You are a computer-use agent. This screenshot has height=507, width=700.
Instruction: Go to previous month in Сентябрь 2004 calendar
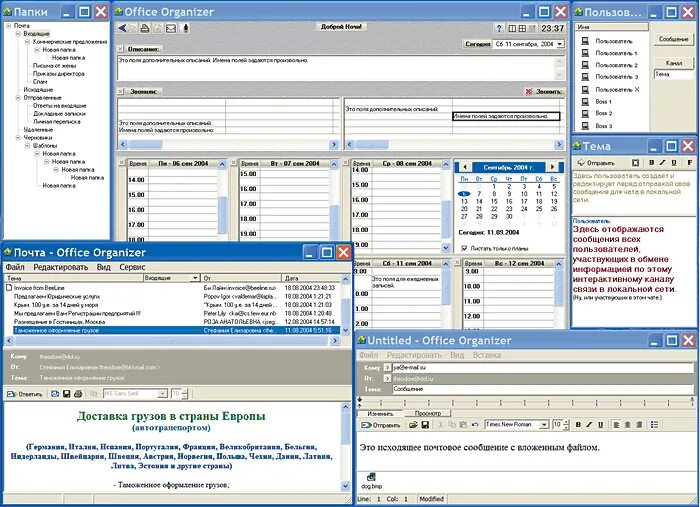tap(465, 167)
